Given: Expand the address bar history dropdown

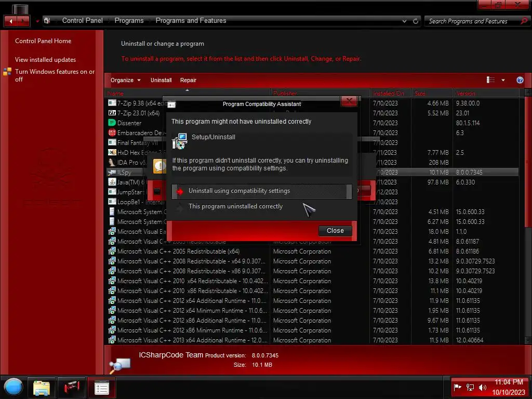Looking at the screenshot, I should (x=404, y=21).
